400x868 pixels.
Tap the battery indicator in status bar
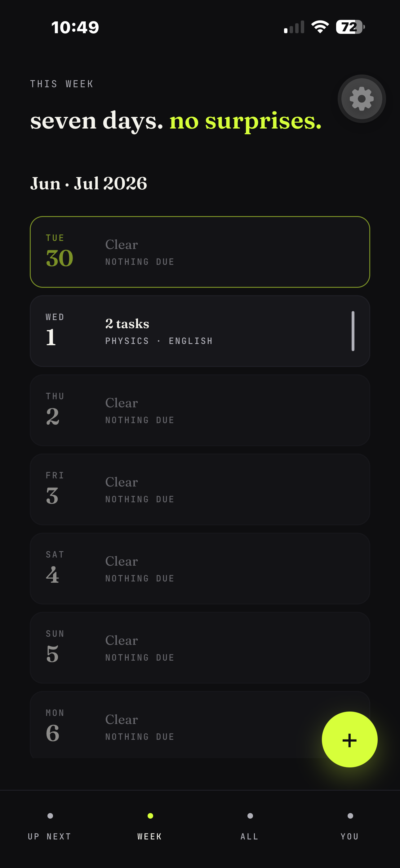350,27
